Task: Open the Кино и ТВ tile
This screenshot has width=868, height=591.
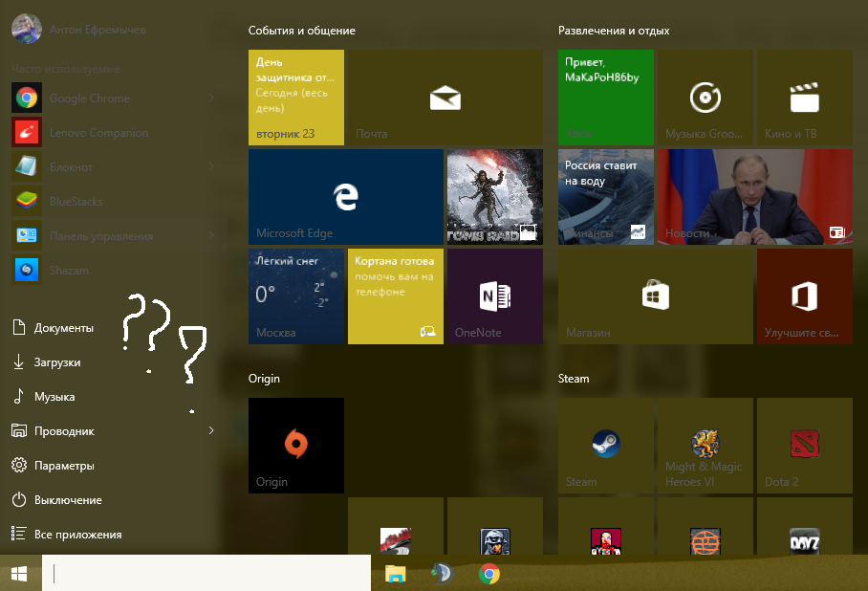Action: (x=805, y=98)
